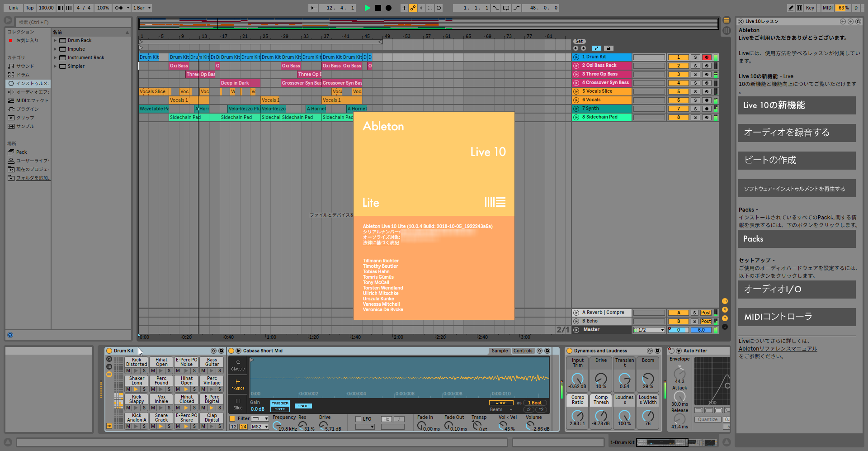Expand the Instrument Rack folder

(55, 58)
